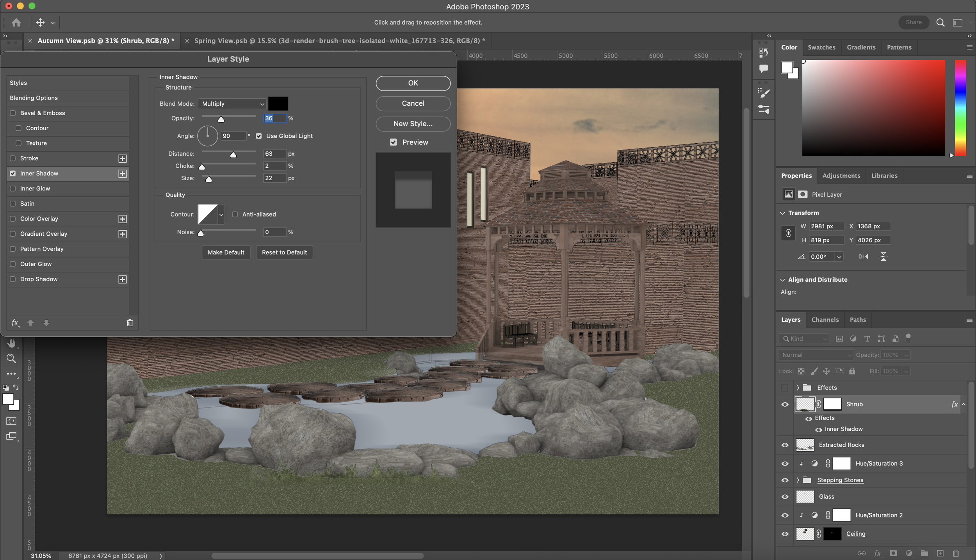Click delete layer trash icon in Layers
This screenshot has height=560, width=976.
[956, 553]
